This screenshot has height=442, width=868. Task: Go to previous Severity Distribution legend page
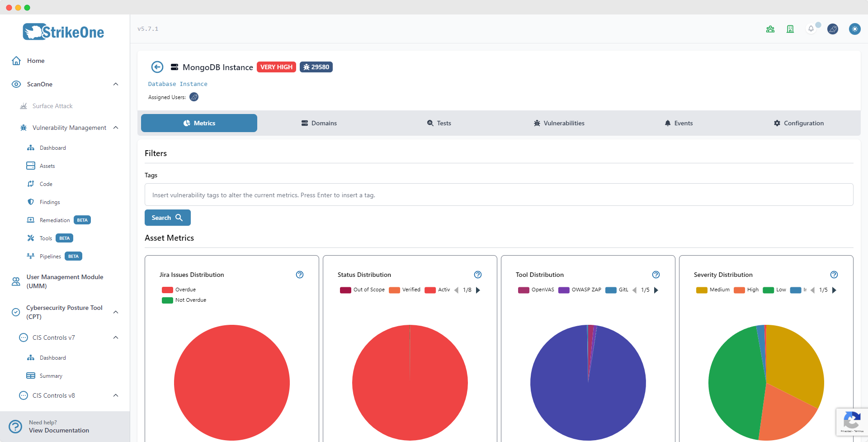click(x=813, y=290)
